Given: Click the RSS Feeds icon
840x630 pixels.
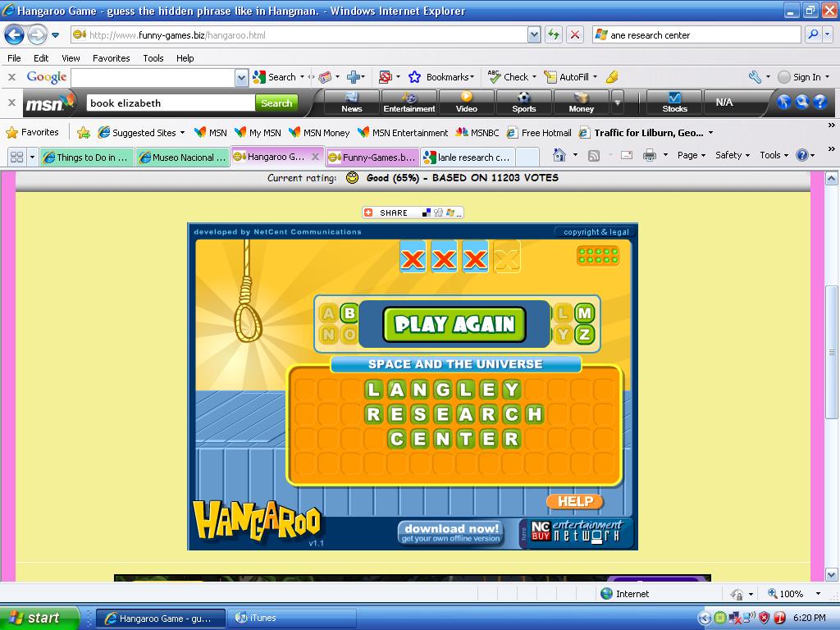Looking at the screenshot, I should click(594, 156).
